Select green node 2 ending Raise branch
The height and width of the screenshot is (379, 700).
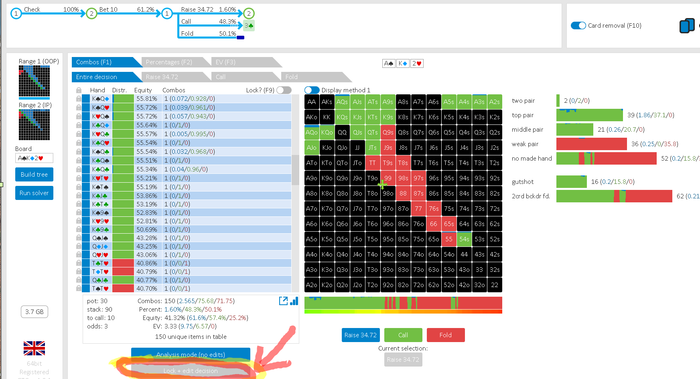(x=249, y=14)
